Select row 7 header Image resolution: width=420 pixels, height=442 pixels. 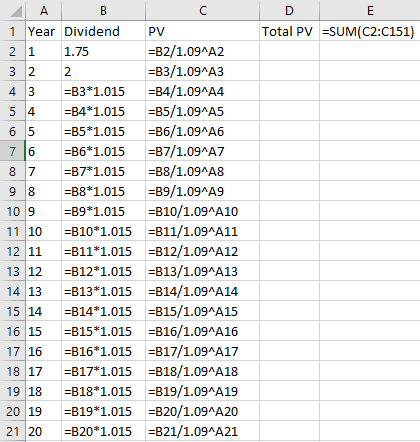(x=13, y=151)
